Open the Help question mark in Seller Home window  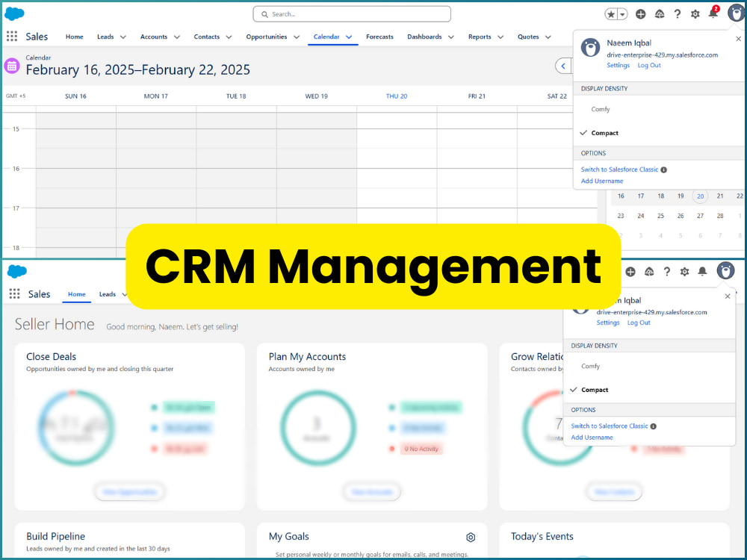[x=667, y=272]
